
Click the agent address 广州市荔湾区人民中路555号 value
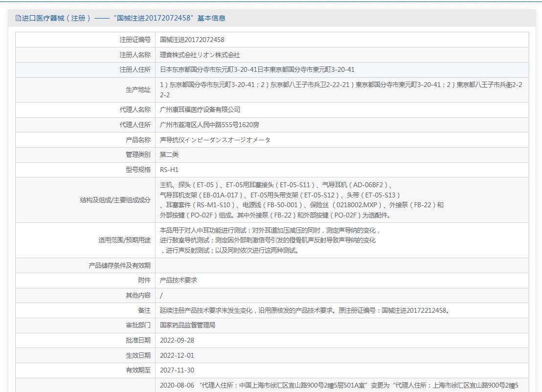click(209, 125)
